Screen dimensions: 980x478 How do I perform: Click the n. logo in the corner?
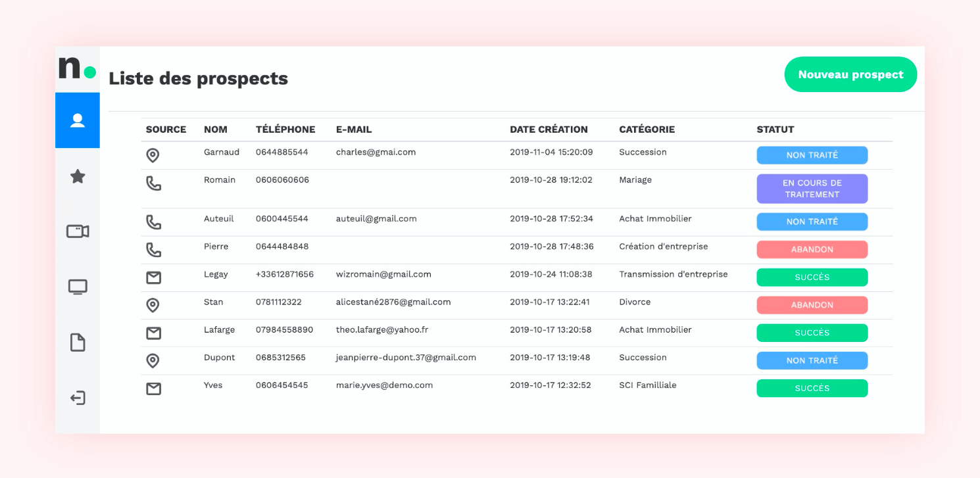point(77,68)
